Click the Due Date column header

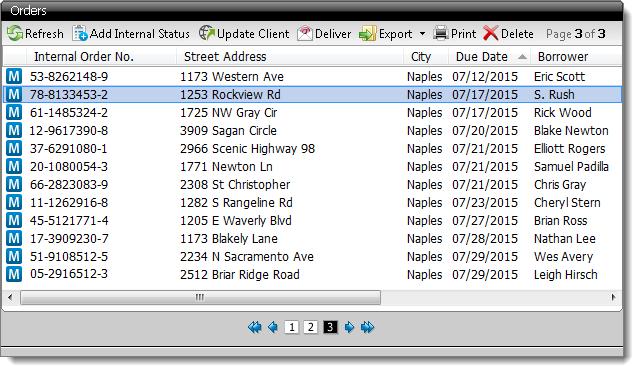pos(489,56)
